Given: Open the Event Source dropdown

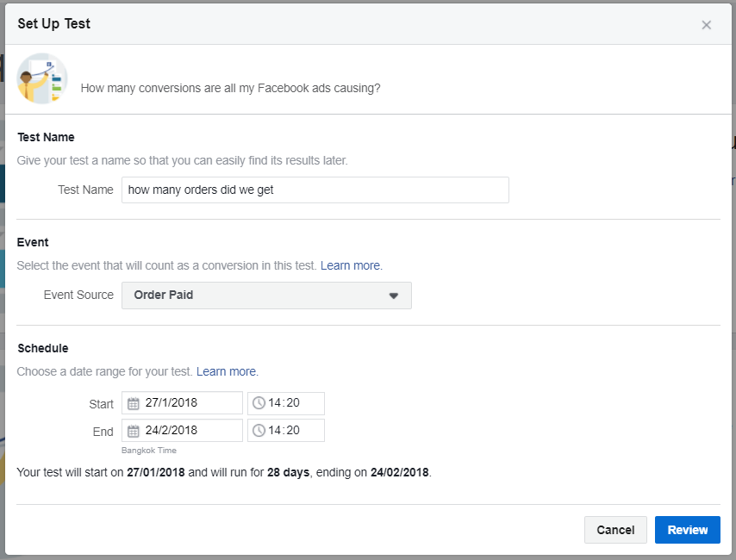Looking at the screenshot, I should tap(266, 295).
